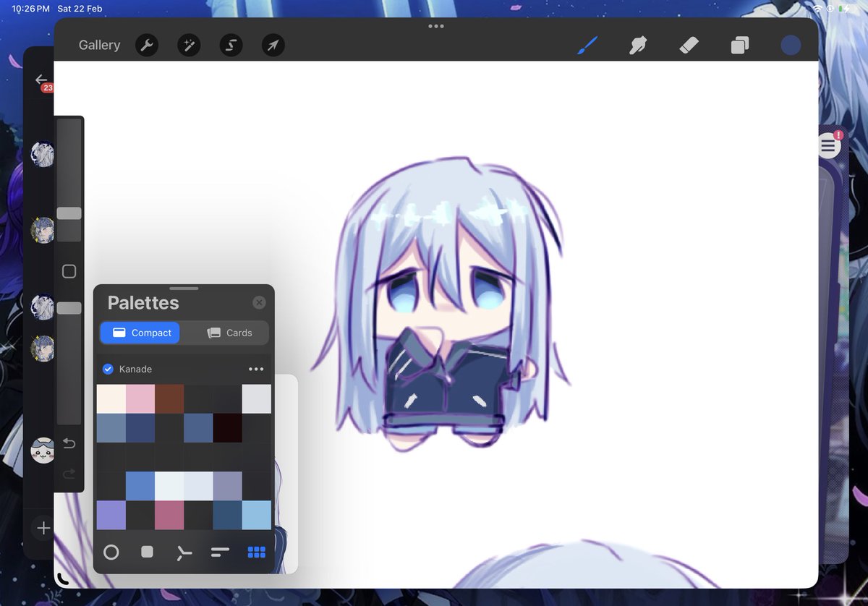Open the Disc color tab
868x606 pixels.
(x=111, y=552)
